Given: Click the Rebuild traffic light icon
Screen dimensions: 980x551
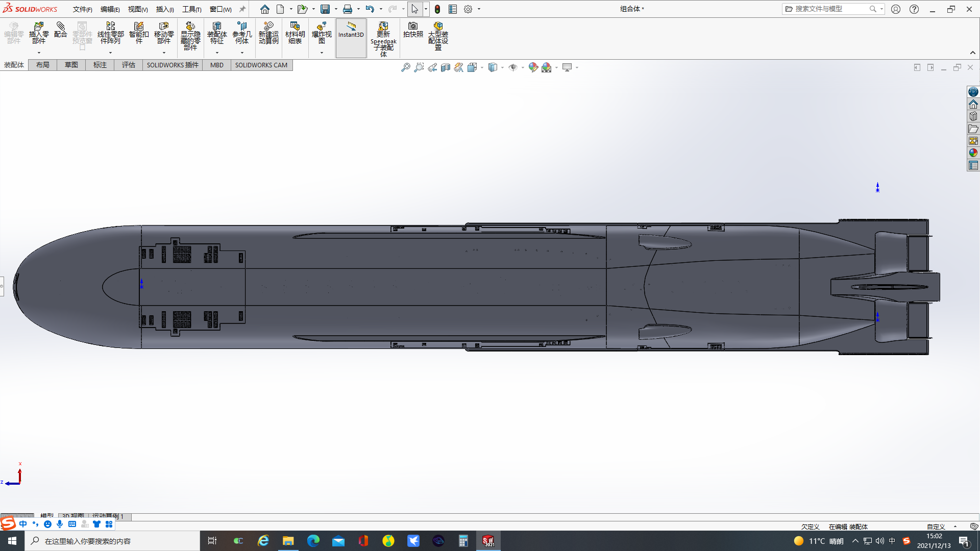Looking at the screenshot, I should click(437, 9).
